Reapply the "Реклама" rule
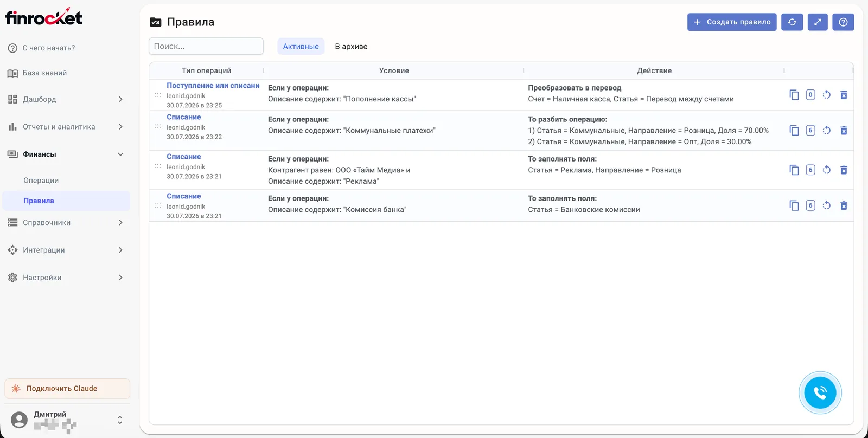This screenshot has width=868, height=438. 827,170
